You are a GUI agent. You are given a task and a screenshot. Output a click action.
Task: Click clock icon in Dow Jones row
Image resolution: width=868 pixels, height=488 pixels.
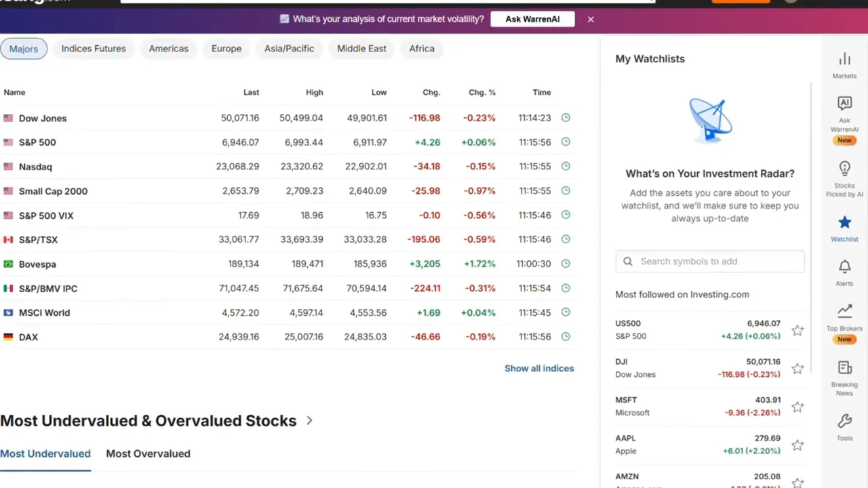pos(566,117)
